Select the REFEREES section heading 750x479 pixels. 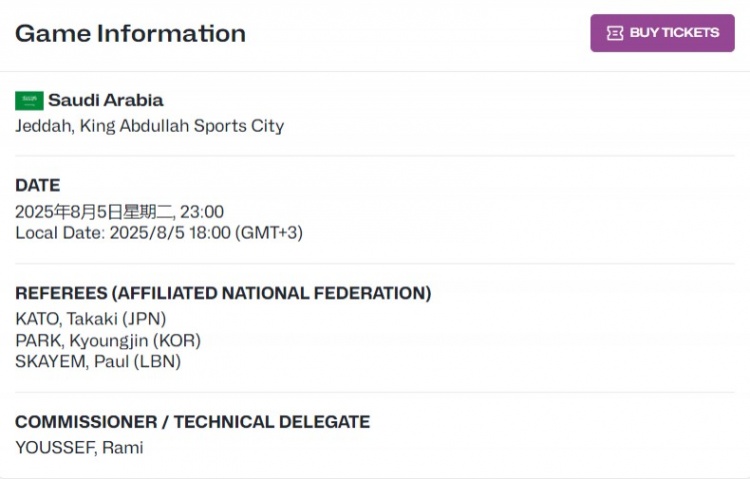223,293
